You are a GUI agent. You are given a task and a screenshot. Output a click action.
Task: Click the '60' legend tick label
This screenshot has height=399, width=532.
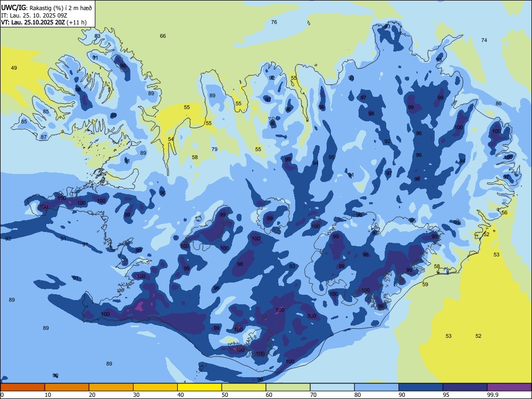[269, 395]
